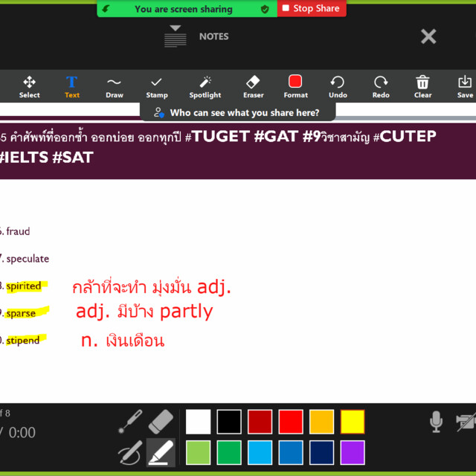Select the highlighter tool
The image size is (476, 476).
pyautogui.click(x=161, y=453)
